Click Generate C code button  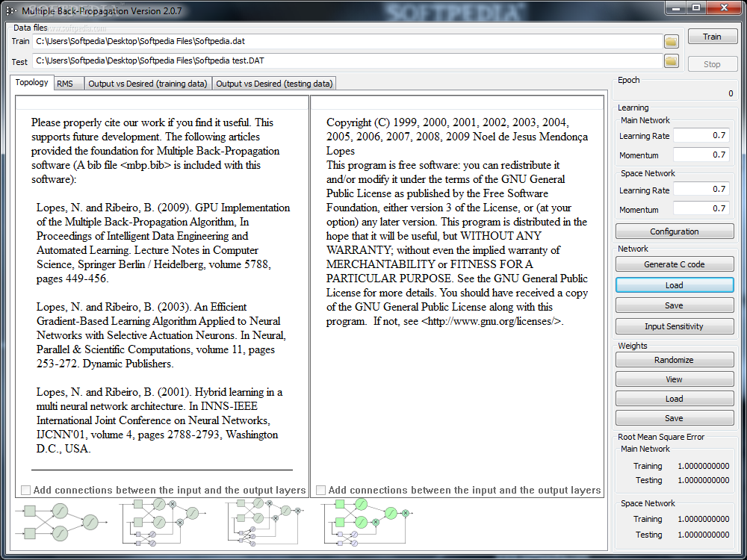(x=675, y=264)
